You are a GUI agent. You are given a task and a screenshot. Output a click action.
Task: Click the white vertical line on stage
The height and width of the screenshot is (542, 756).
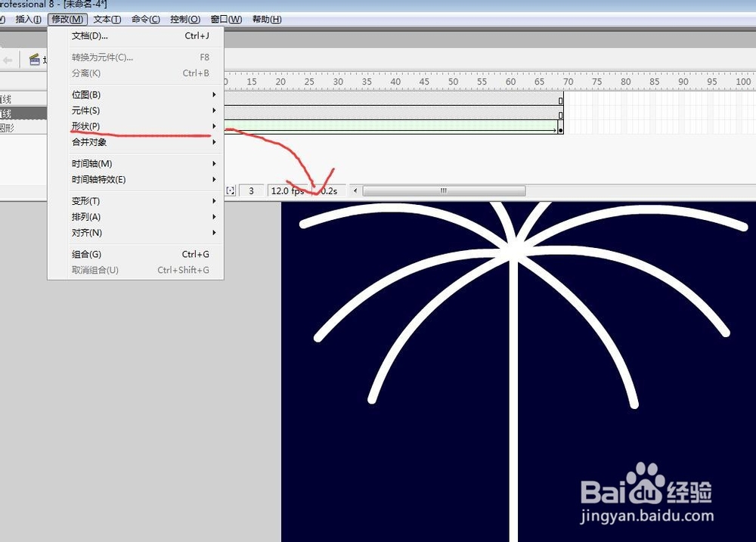coord(513,400)
